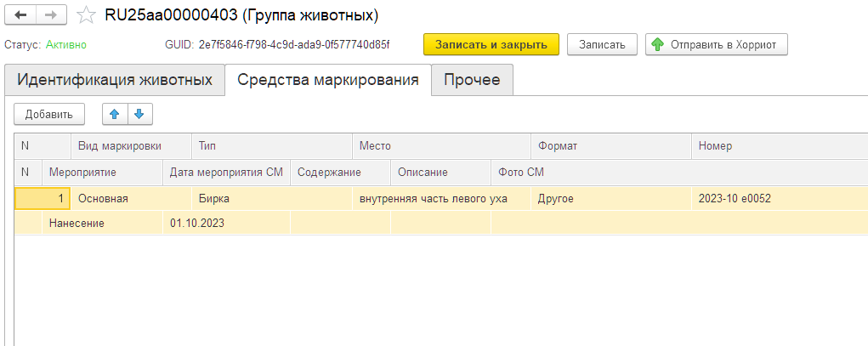
Task: Move row up with up arrow
Action: pyautogui.click(x=115, y=114)
